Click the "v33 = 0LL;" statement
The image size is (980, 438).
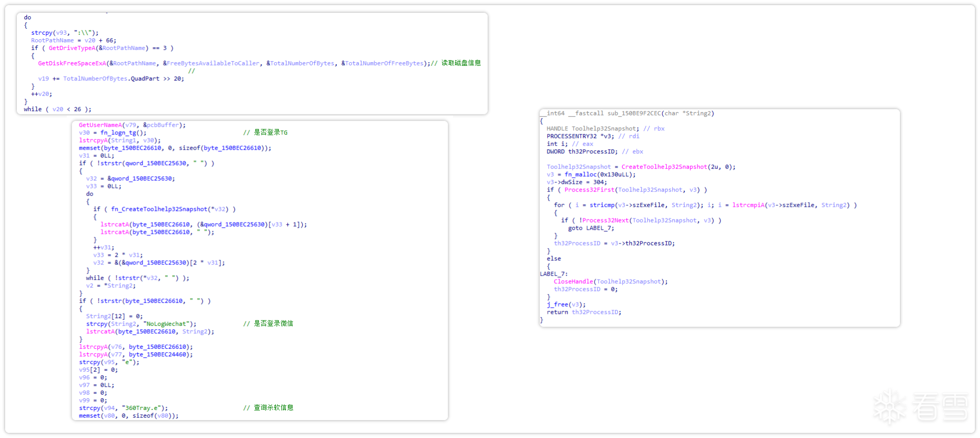point(104,186)
